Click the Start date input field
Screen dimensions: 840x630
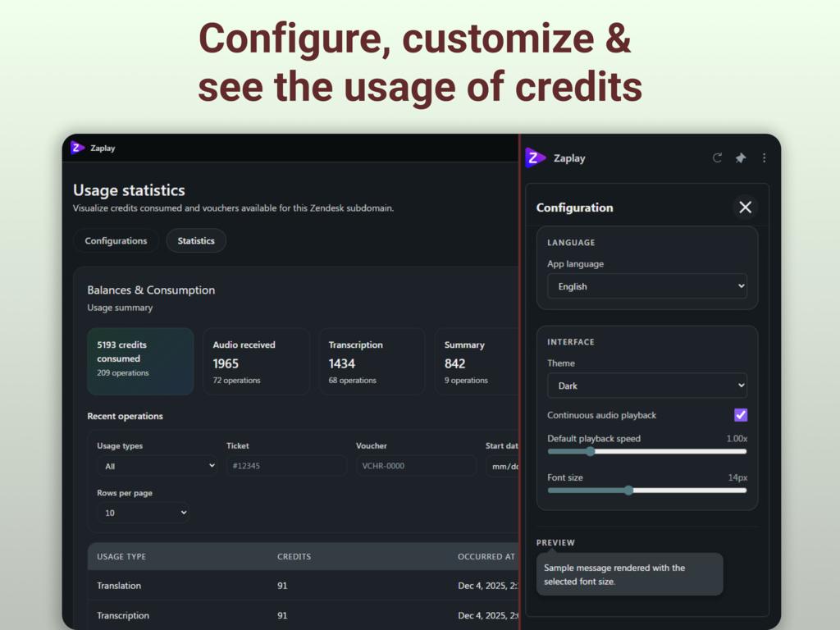coord(502,466)
